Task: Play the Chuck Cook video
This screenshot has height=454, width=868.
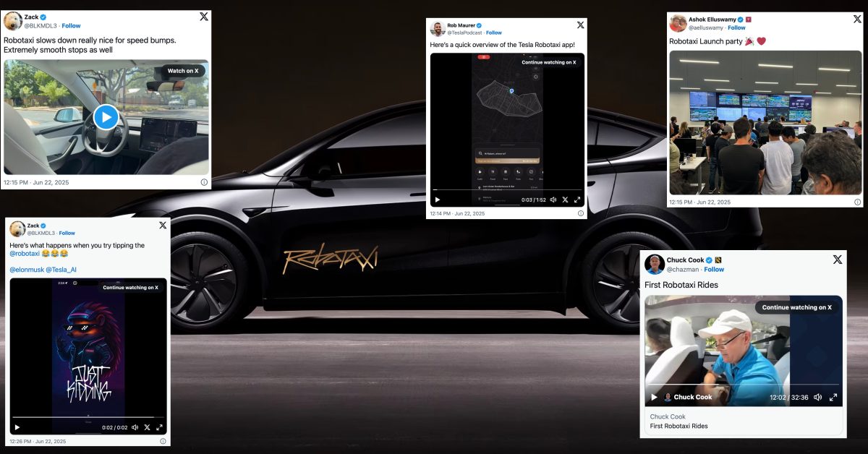Action: pyautogui.click(x=654, y=397)
